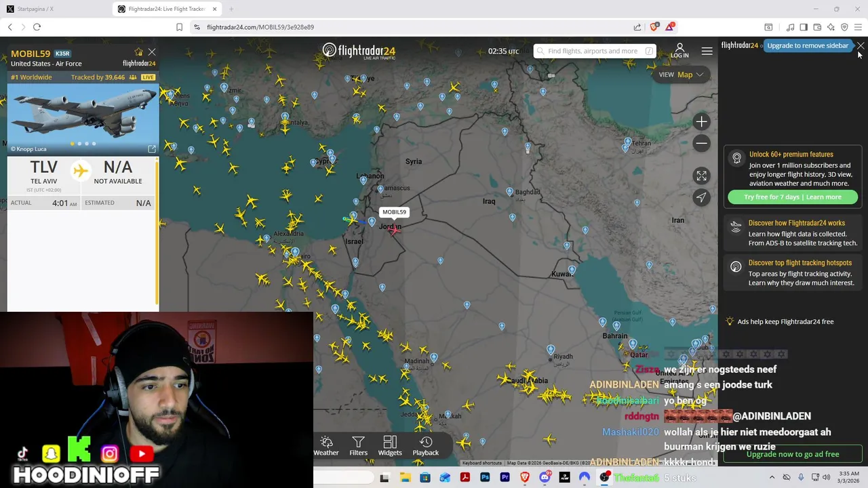
Task: Open Brave Rewards triangle icon
Action: (x=670, y=27)
